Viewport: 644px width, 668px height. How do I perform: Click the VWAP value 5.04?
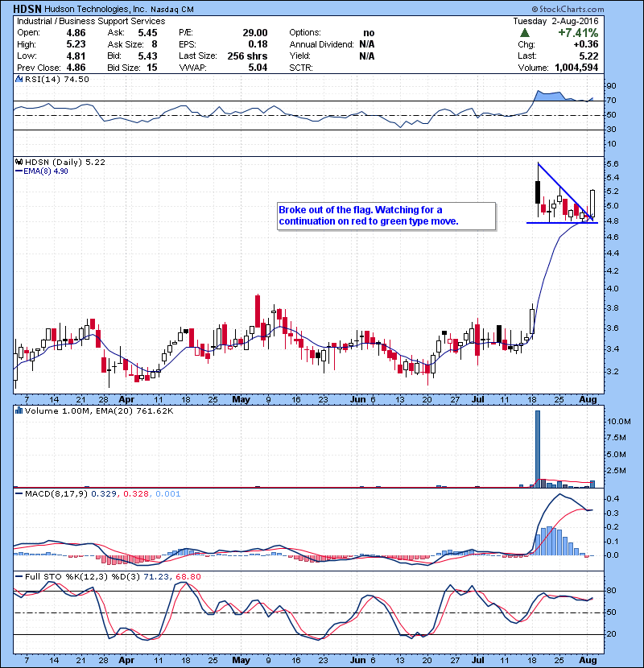point(258,68)
